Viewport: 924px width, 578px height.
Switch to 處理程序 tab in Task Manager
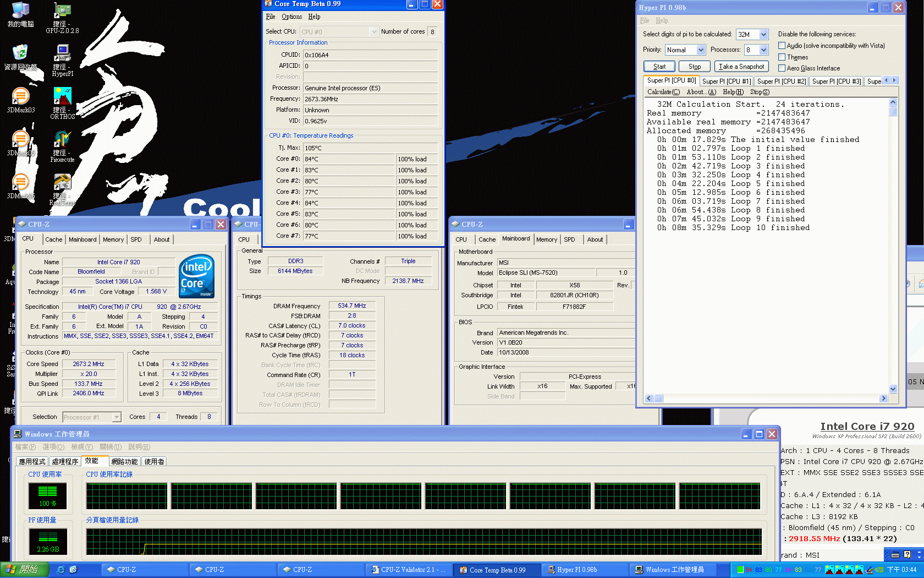(65, 462)
